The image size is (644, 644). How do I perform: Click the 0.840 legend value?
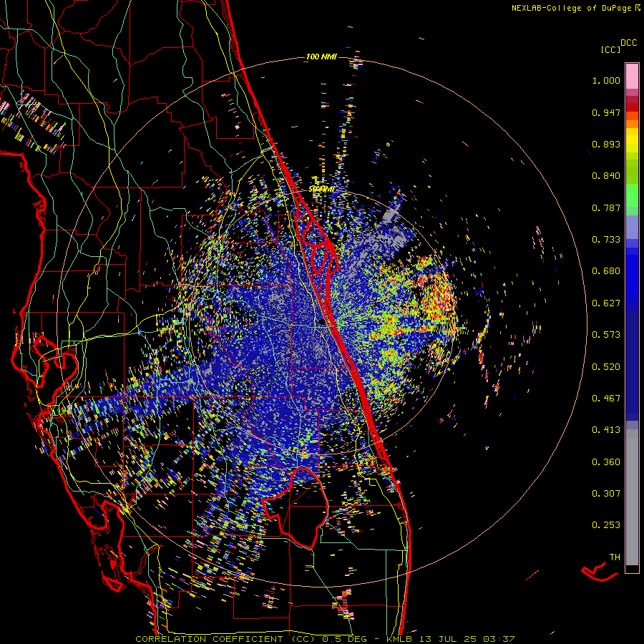606,176
